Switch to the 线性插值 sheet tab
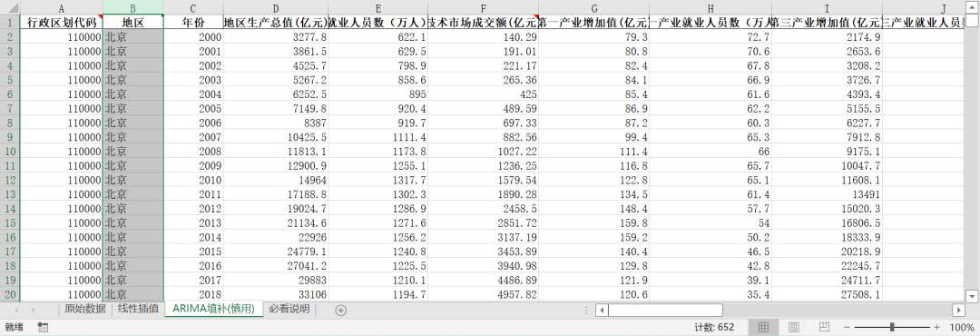This screenshot has height=336, width=980. click(x=138, y=309)
